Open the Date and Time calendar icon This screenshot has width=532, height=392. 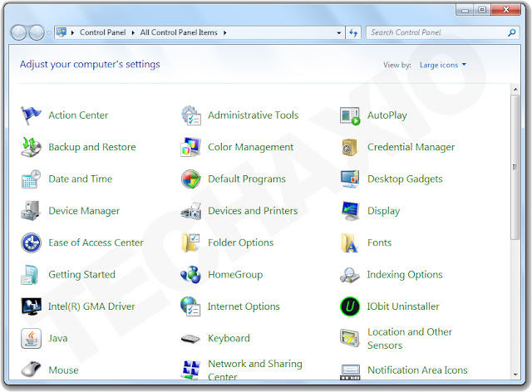click(31, 179)
